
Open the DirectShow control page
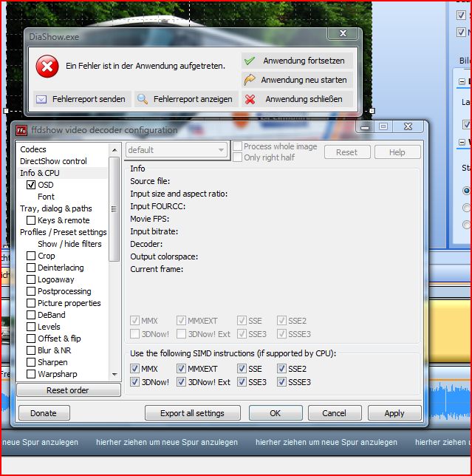click(x=53, y=161)
